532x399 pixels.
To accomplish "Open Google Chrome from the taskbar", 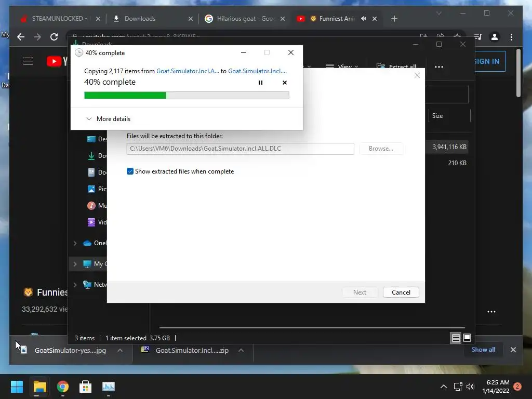I will tap(62, 387).
